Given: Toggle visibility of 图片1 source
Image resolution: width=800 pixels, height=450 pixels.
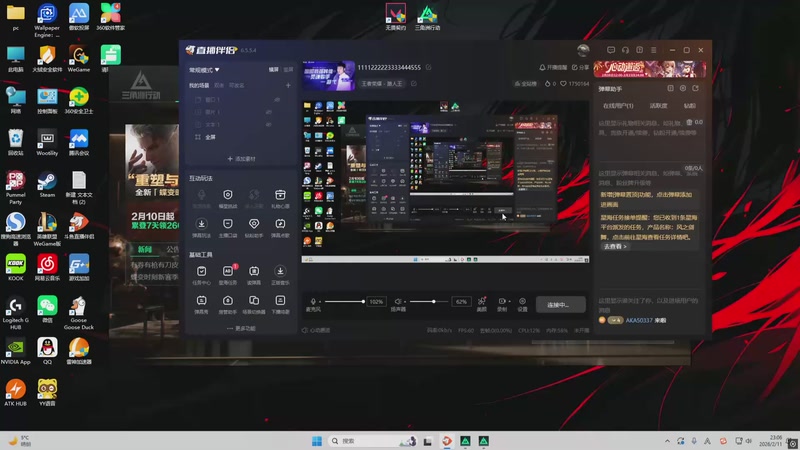Looking at the screenshot, I should click(x=269, y=112).
